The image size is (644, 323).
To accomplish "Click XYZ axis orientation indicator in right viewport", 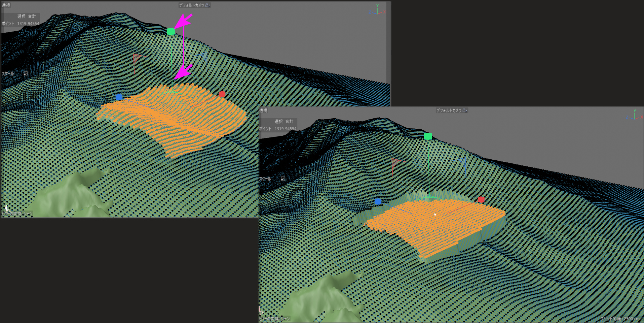I will point(634,115).
